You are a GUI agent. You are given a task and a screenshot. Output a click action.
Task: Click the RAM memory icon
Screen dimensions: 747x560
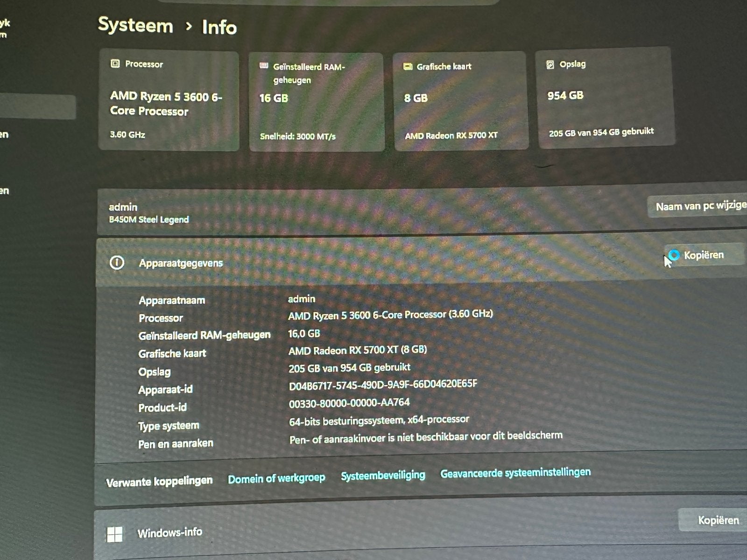[x=264, y=66]
